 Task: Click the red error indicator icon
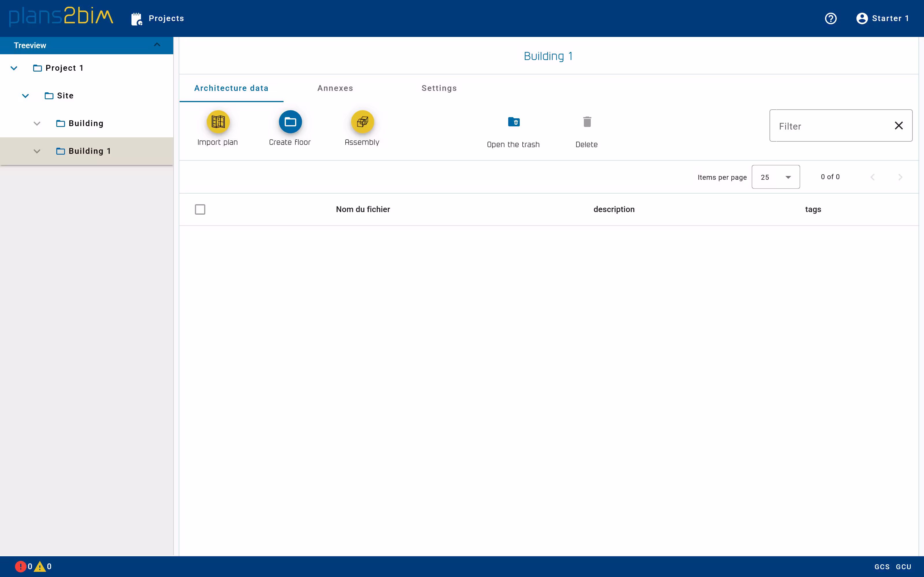[x=20, y=566]
